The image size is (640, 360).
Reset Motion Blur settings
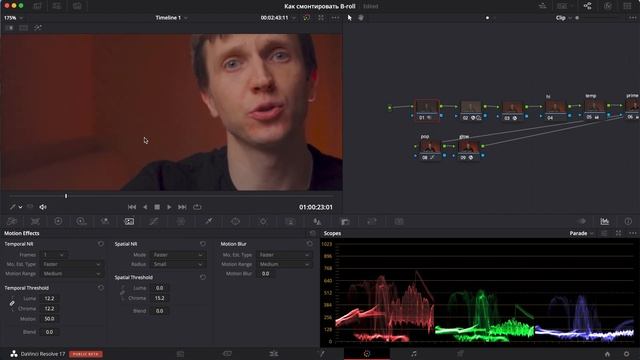pyautogui.click(x=309, y=244)
